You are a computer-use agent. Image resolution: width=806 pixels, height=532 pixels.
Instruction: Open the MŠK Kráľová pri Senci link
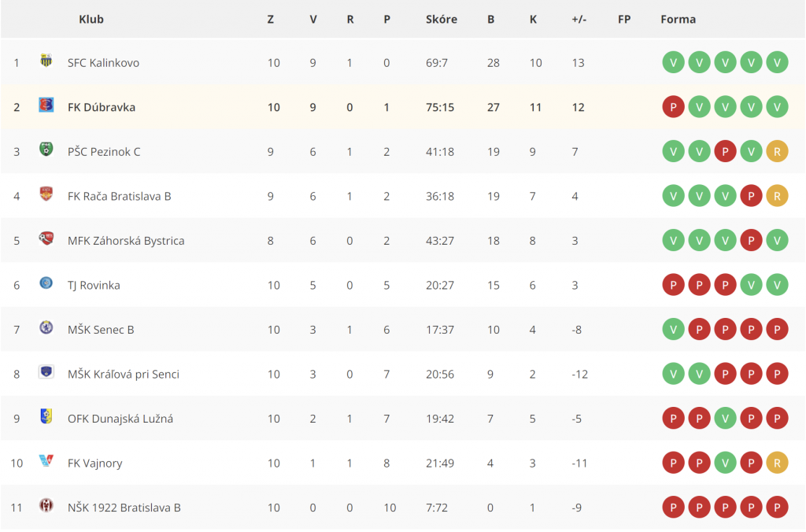point(124,374)
